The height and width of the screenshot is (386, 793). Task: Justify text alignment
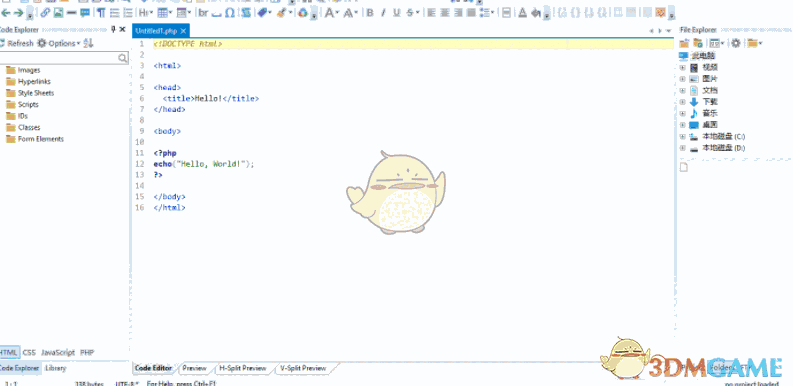pyautogui.click(x=471, y=13)
